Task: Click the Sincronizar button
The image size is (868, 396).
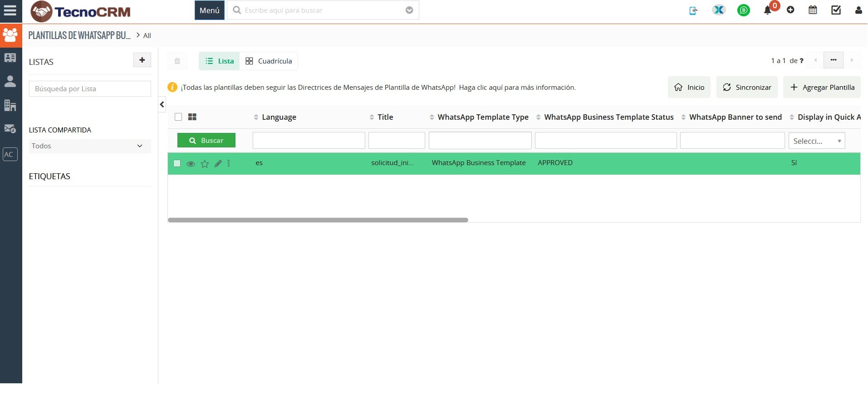Action: click(x=746, y=87)
